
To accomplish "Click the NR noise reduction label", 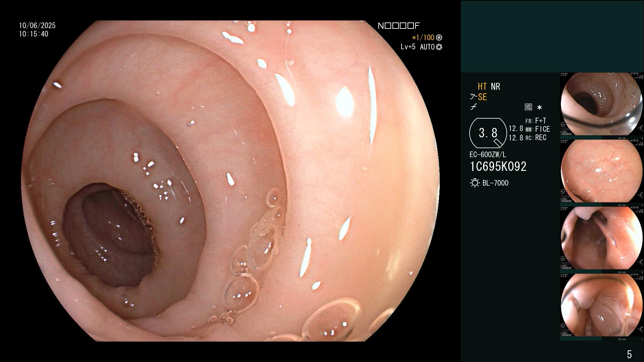I will tap(495, 86).
